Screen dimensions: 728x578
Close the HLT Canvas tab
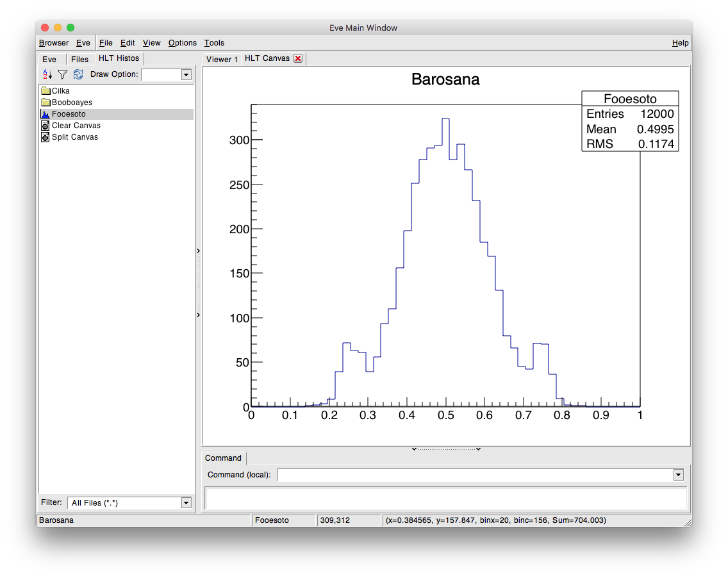click(x=298, y=58)
